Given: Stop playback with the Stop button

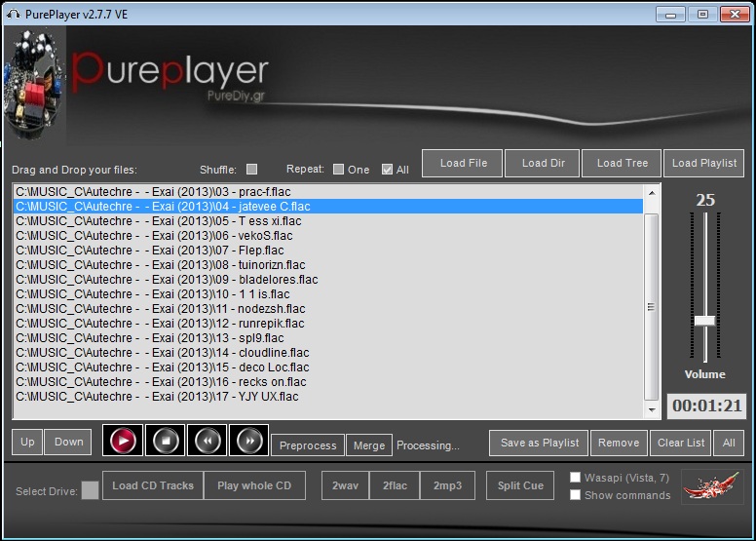Looking at the screenshot, I should (165, 442).
